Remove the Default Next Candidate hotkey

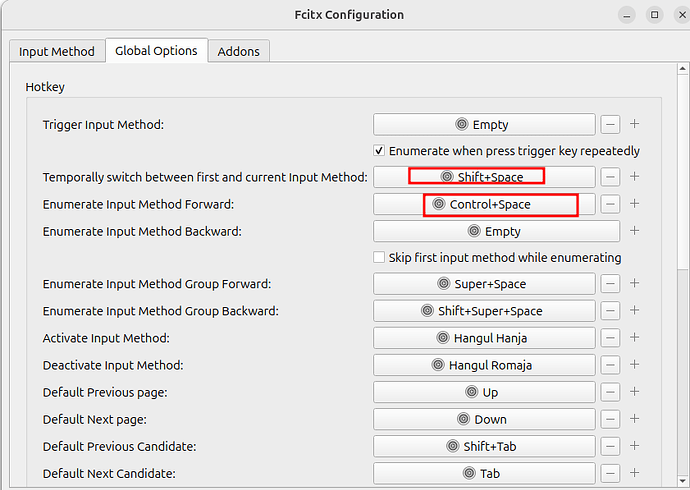point(610,474)
